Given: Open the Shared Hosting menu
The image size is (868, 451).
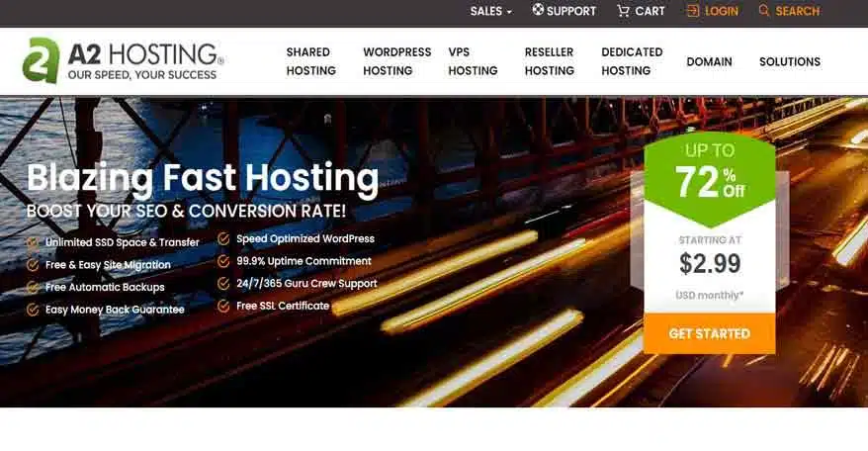Looking at the screenshot, I should pos(311,61).
